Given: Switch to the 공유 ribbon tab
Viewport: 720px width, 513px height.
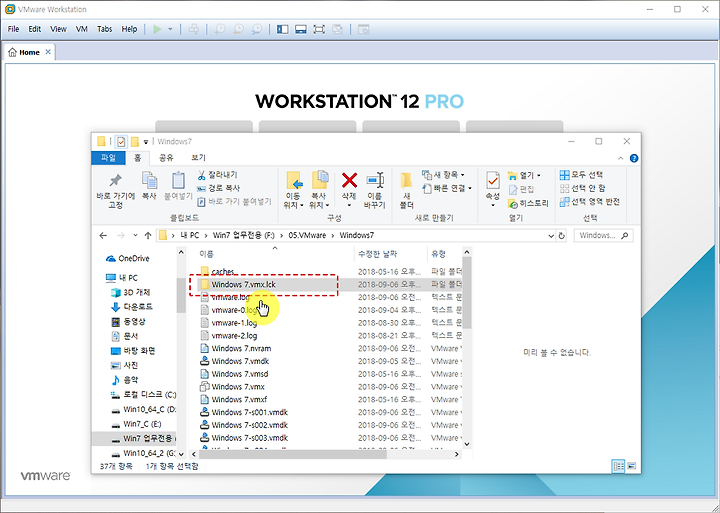Looking at the screenshot, I should tap(166, 158).
